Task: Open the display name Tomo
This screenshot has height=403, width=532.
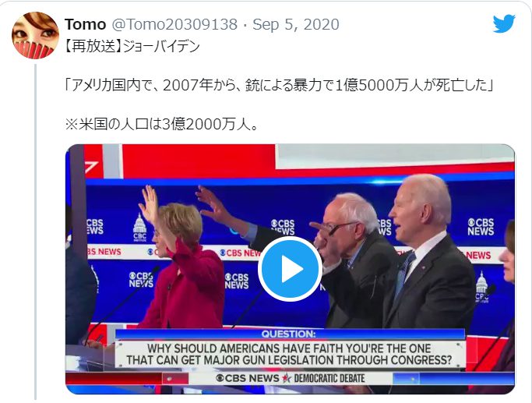Action: (85, 24)
